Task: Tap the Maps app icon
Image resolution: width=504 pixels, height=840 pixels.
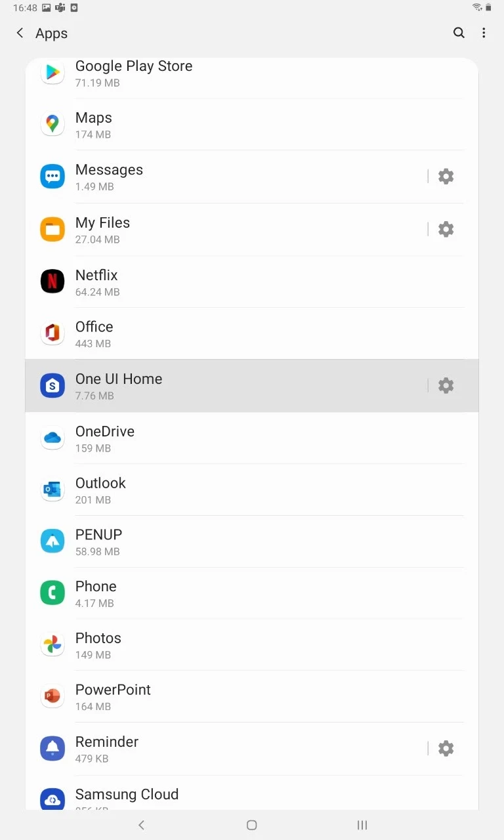Action: [x=52, y=124]
